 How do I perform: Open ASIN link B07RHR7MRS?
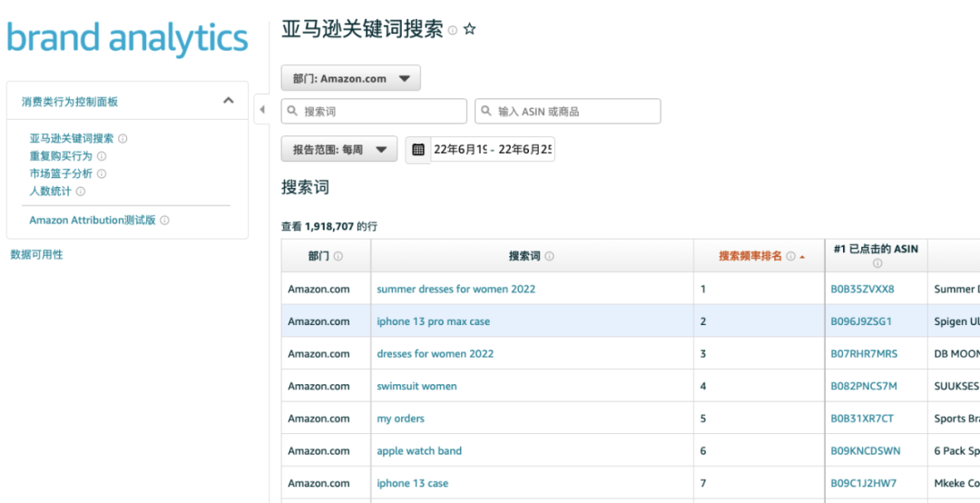[x=864, y=353]
